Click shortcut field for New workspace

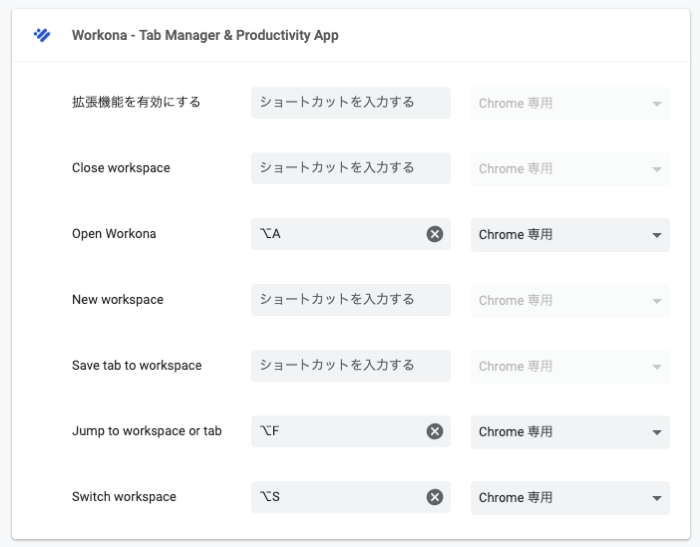click(350, 300)
